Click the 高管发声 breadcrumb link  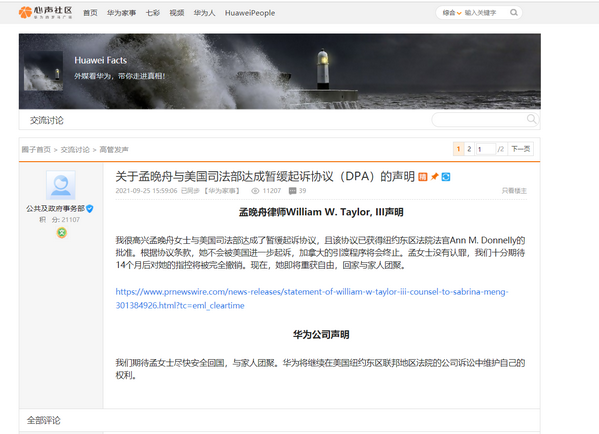[x=114, y=150]
